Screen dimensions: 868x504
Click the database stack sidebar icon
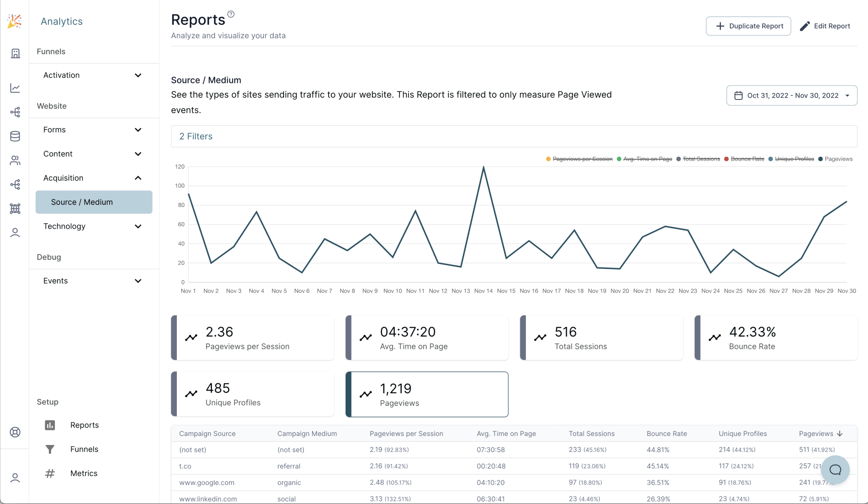pyautogui.click(x=15, y=136)
